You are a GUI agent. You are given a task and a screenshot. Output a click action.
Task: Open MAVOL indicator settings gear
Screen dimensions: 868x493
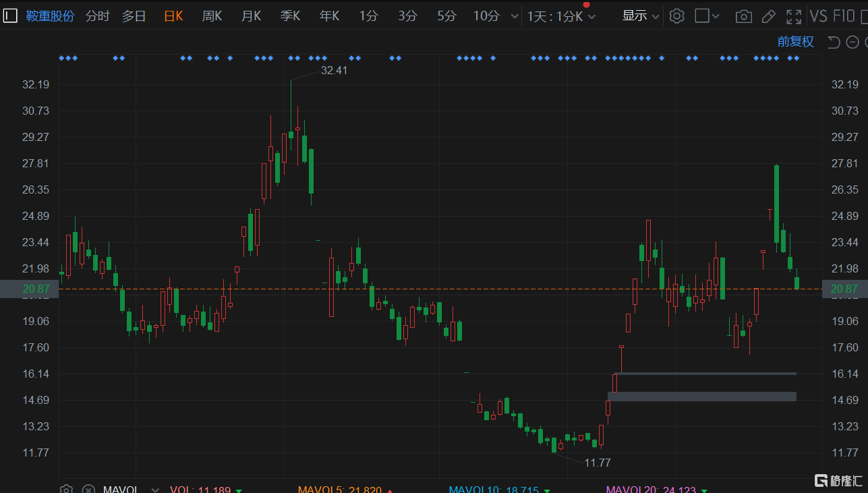66,489
